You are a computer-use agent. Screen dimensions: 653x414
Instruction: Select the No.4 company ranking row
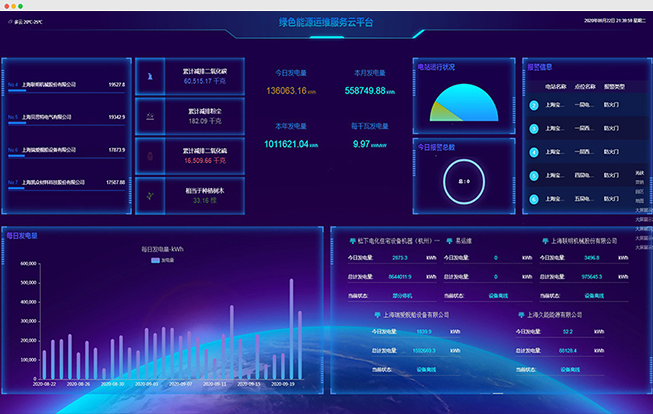pyautogui.click(x=66, y=86)
